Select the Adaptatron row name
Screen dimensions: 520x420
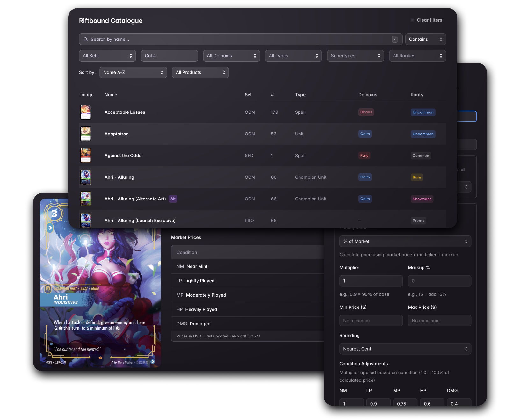coord(117,134)
